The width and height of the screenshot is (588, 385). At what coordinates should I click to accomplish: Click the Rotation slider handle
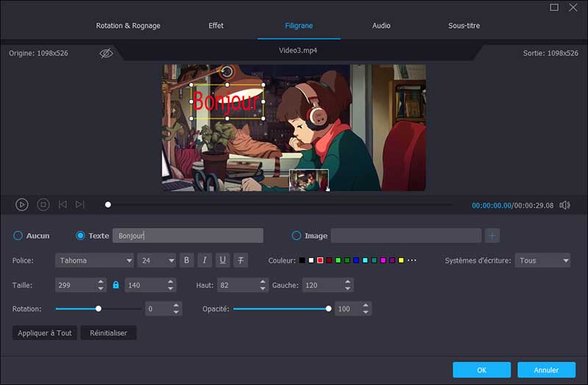(98, 309)
